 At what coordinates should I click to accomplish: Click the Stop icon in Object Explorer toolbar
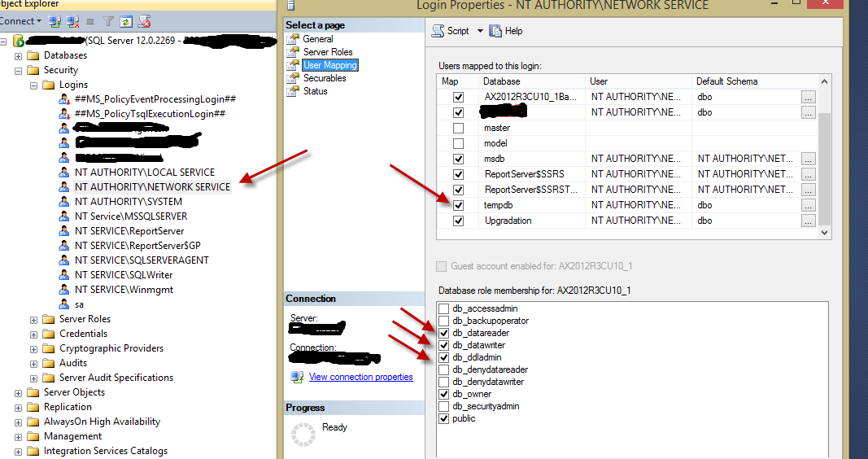pos(90,22)
